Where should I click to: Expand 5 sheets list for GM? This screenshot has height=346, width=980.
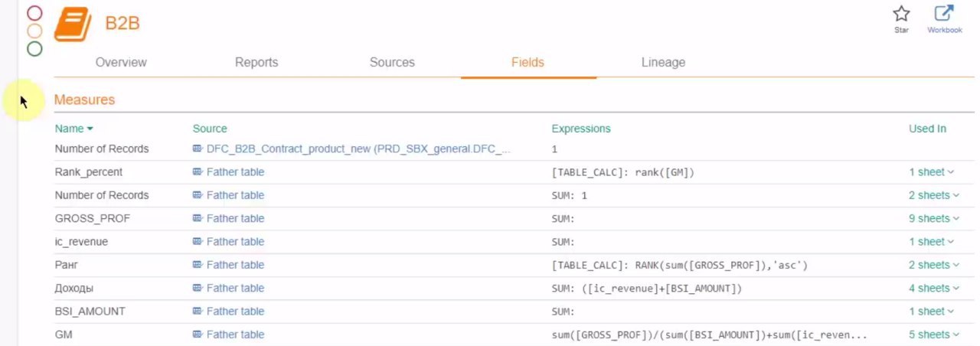(x=933, y=335)
